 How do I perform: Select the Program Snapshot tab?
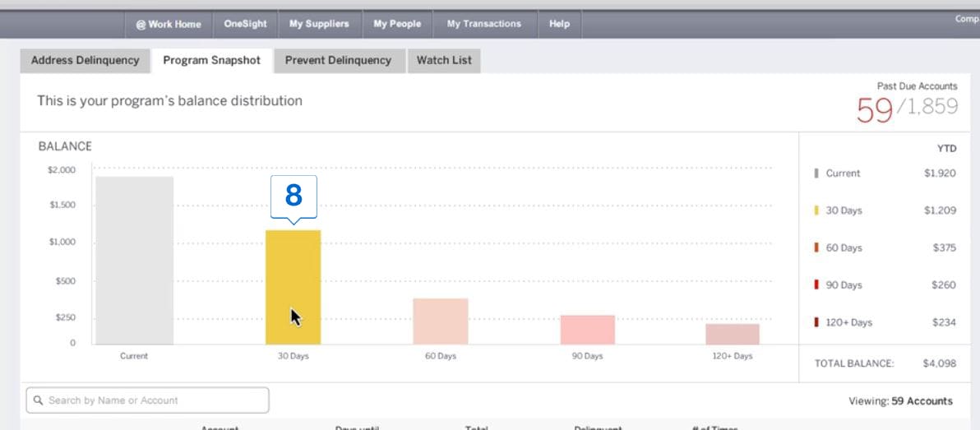pos(211,60)
